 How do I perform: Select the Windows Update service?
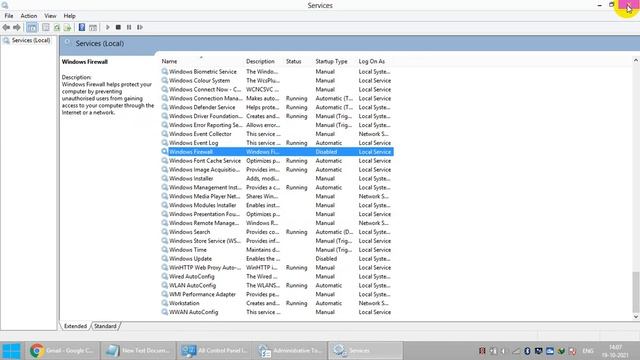(x=277, y=259)
